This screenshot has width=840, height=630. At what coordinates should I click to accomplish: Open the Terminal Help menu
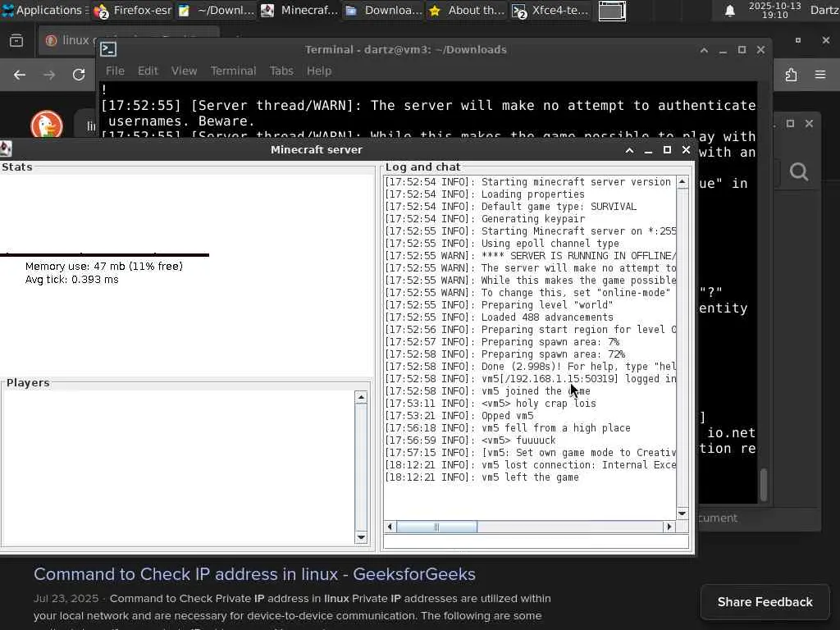tap(319, 71)
